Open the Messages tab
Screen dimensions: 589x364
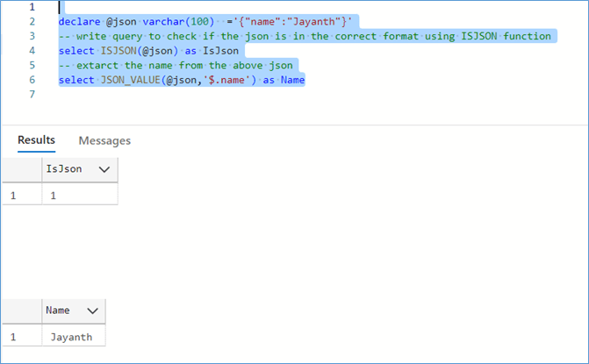(x=104, y=140)
